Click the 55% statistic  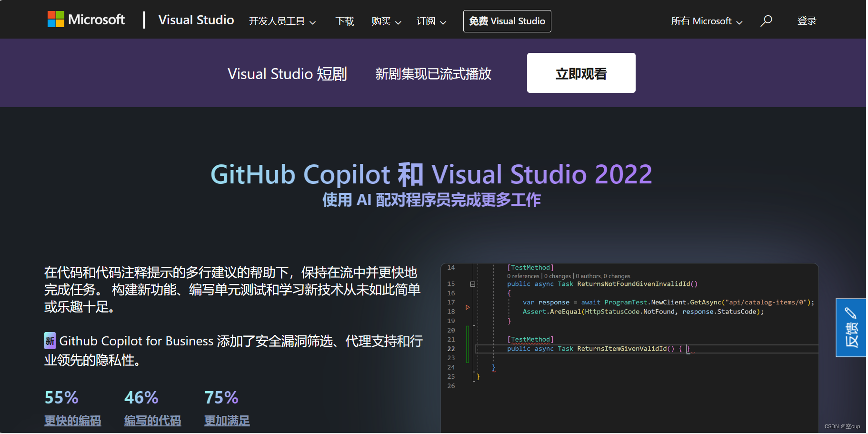(x=61, y=398)
